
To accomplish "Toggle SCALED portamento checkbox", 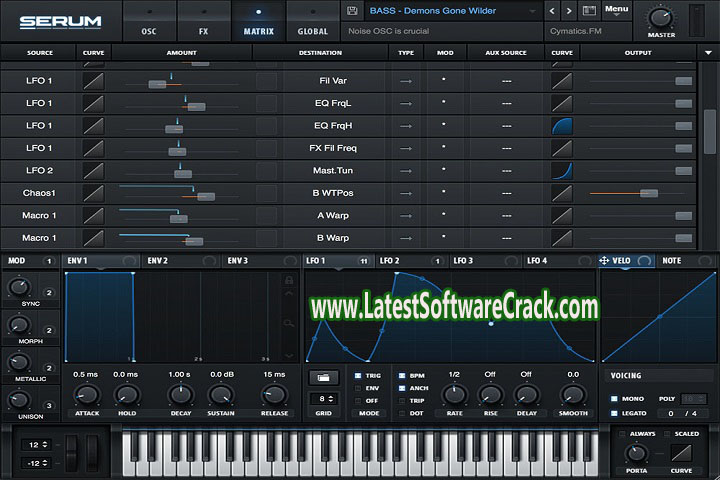I will point(667,434).
